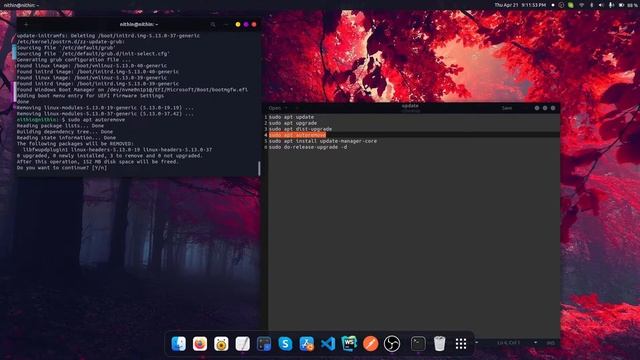Image resolution: width=640 pixels, height=360 pixels.
Task: Click 'Do you want to continue? [Y/n]' prompt
Action: (62, 168)
